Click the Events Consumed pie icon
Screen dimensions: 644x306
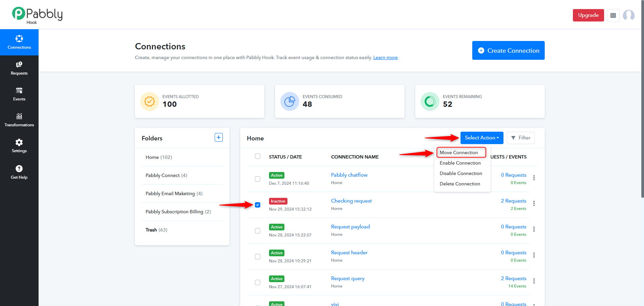pos(290,101)
